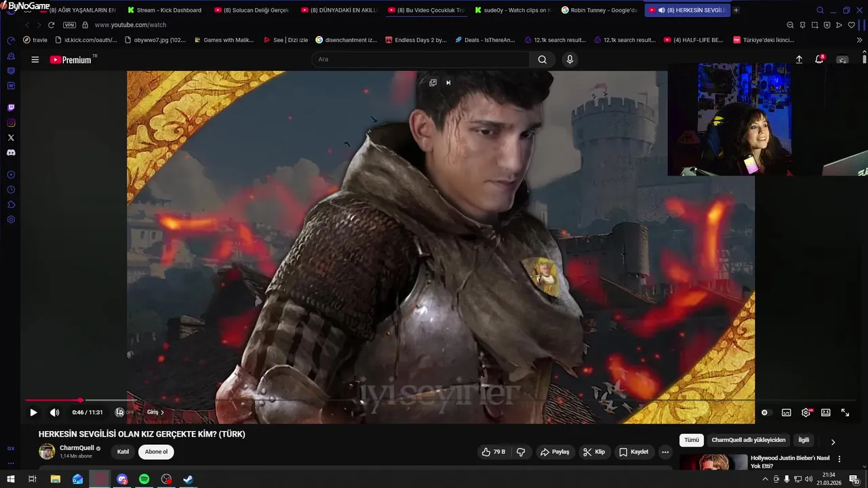Open the History clock icon in sidebar
Viewport: 868px width, 488px height.
click(11, 190)
